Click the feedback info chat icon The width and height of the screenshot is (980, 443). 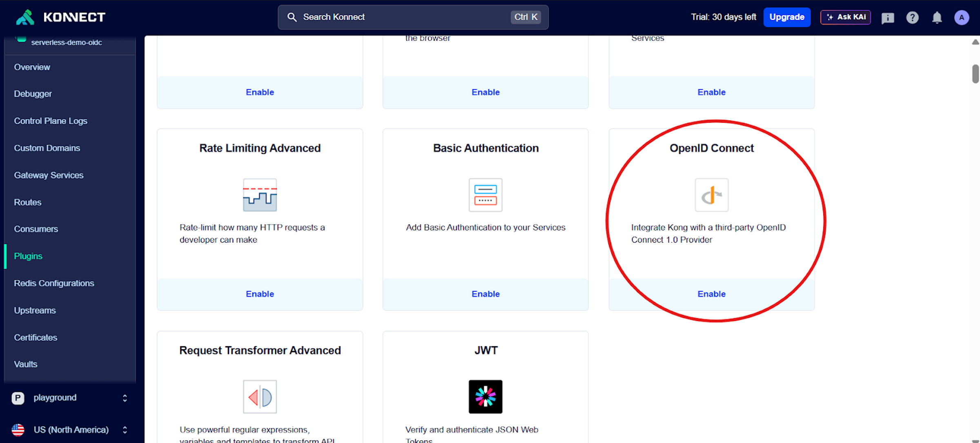point(887,18)
